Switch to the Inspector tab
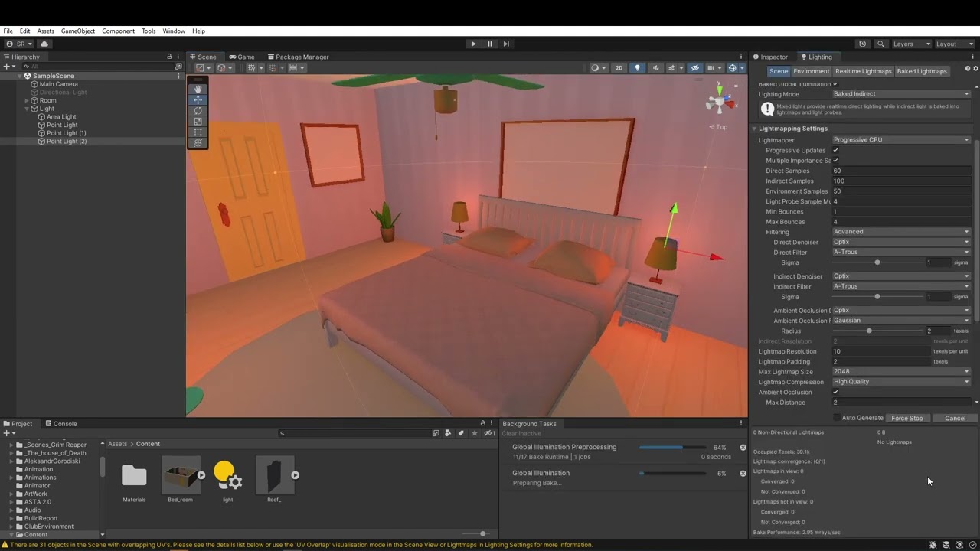Image resolution: width=980 pixels, height=551 pixels. [x=770, y=57]
